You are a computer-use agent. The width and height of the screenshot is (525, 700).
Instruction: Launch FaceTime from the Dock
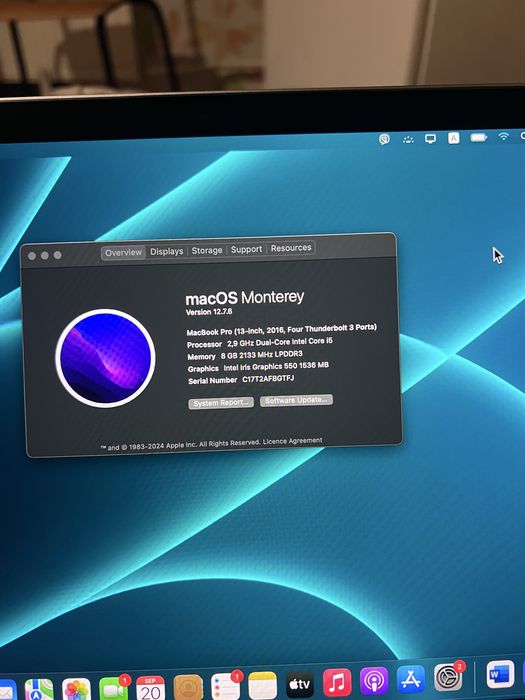pos(113,689)
